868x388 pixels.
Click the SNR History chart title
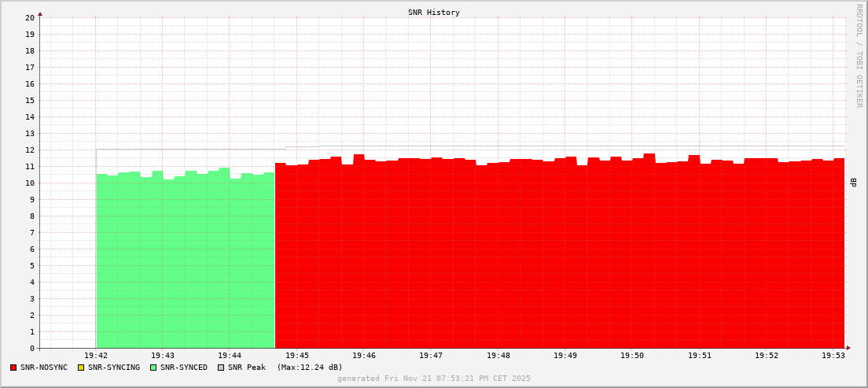[433, 13]
